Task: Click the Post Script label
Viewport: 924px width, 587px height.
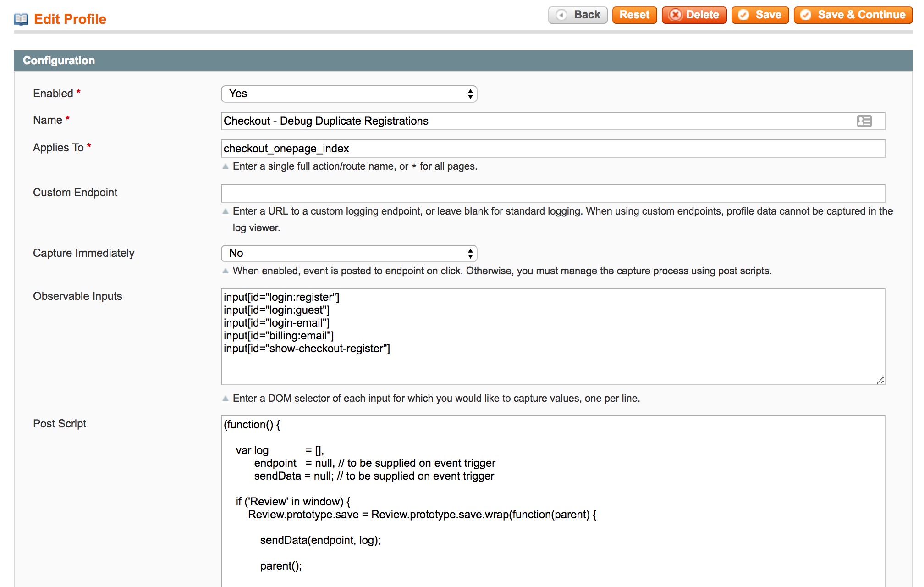Action: [x=60, y=424]
